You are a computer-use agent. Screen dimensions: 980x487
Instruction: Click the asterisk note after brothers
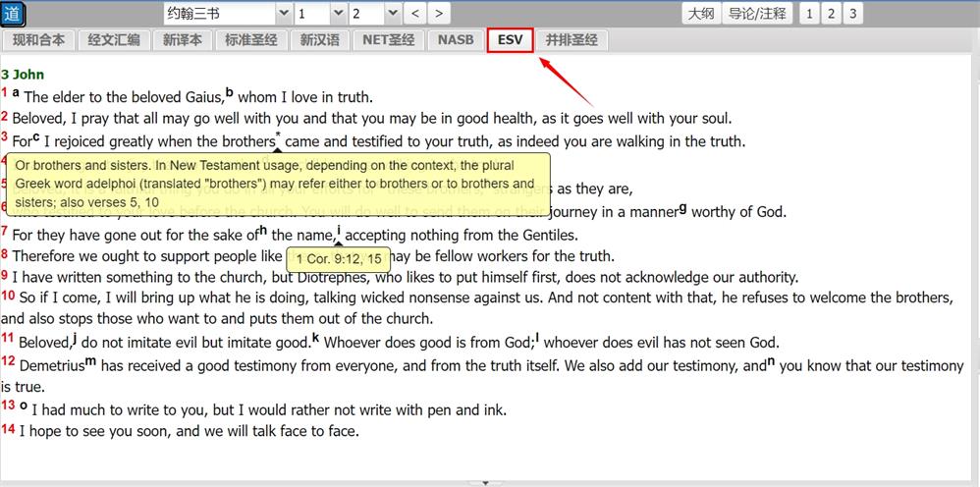278,136
